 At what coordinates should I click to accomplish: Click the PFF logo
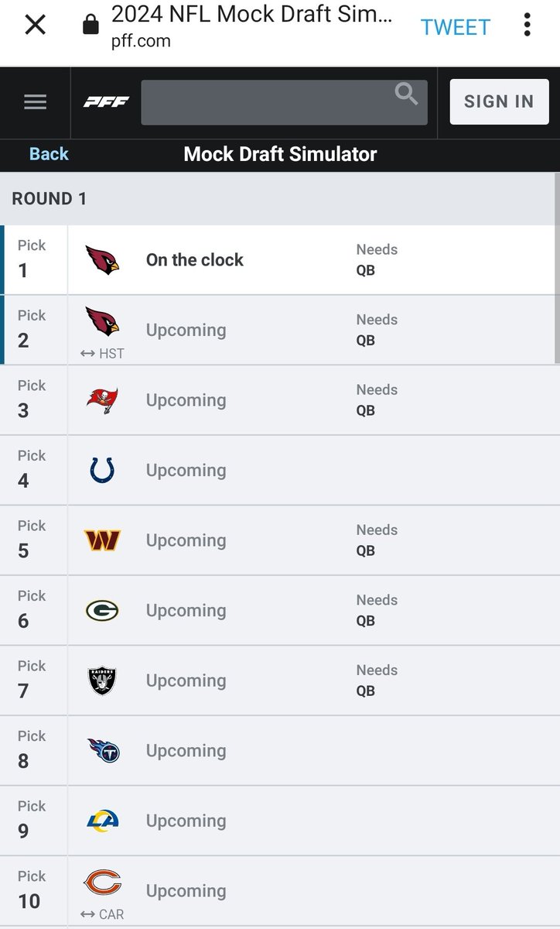106,102
